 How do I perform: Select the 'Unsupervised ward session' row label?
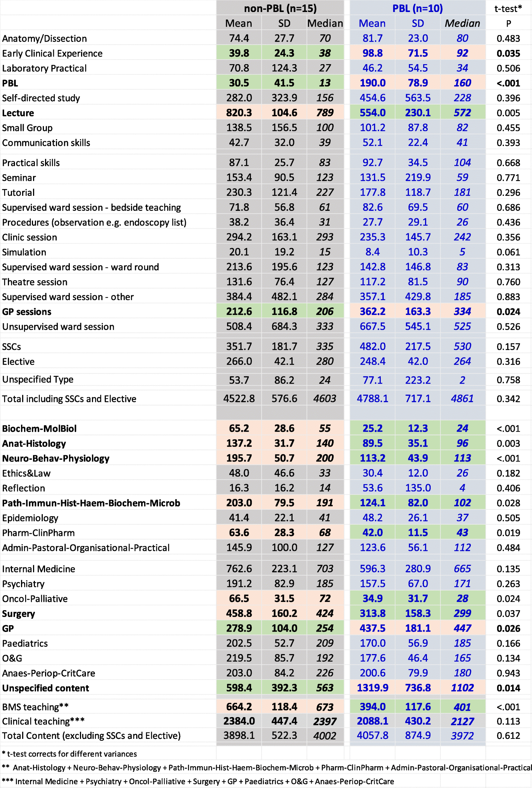[58, 327]
